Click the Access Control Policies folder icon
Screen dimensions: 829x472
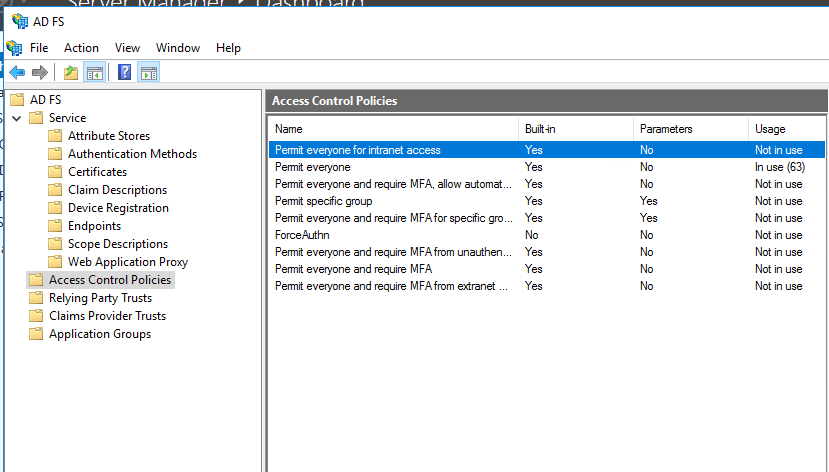click(36, 280)
